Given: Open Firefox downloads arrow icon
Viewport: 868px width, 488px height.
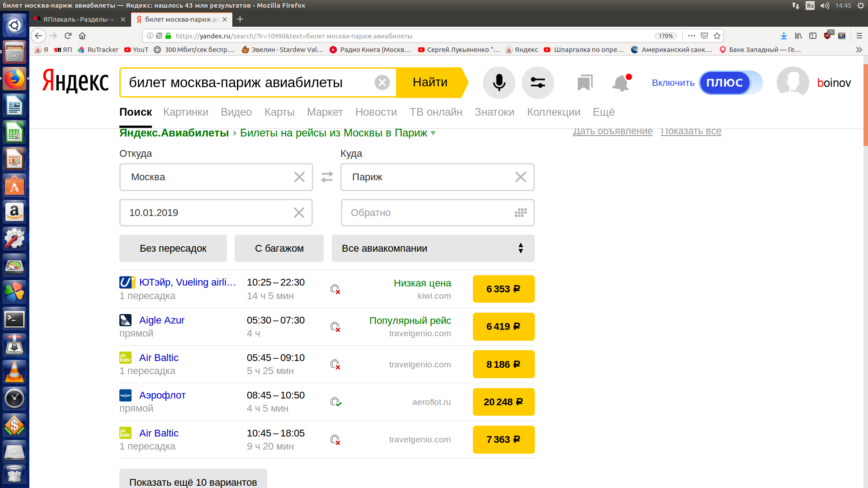Looking at the screenshot, I should 784,36.
